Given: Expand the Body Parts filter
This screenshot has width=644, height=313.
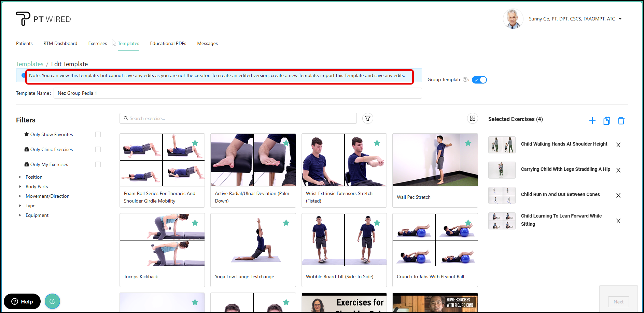Looking at the screenshot, I should pyautogui.click(x=37, y=187).
